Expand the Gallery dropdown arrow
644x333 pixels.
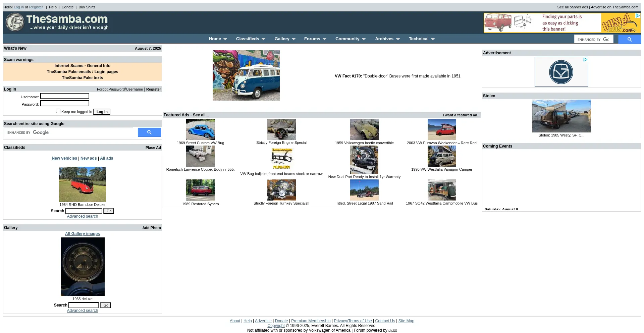point(293,39)
